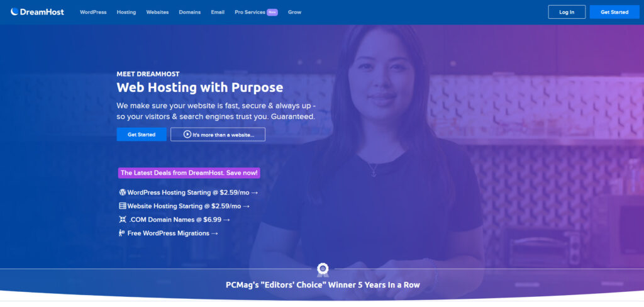Click the domain icon beside .COM Domain Names

click(123, 220)
